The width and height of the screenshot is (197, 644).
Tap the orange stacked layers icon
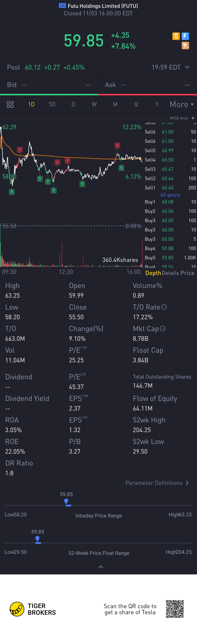click(185, 45)
